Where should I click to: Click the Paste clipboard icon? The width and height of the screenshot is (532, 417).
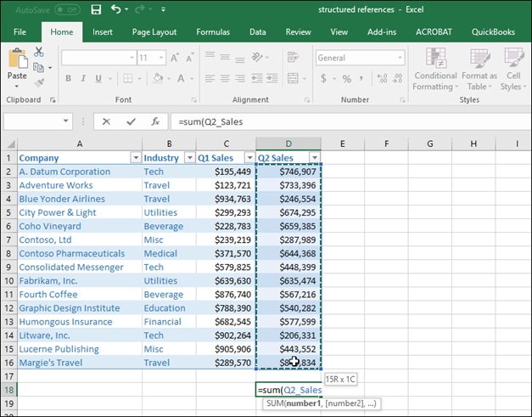coord(18,59)
